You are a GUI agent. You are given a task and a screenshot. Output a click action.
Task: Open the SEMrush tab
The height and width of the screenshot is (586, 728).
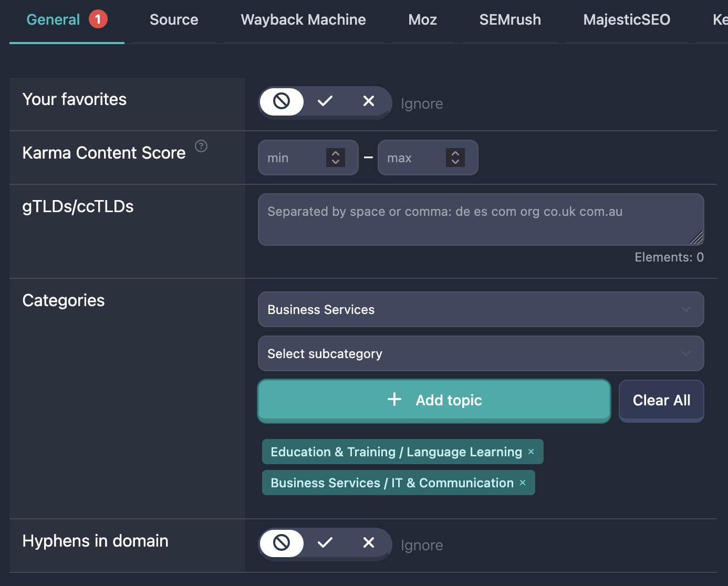(509, 20)
